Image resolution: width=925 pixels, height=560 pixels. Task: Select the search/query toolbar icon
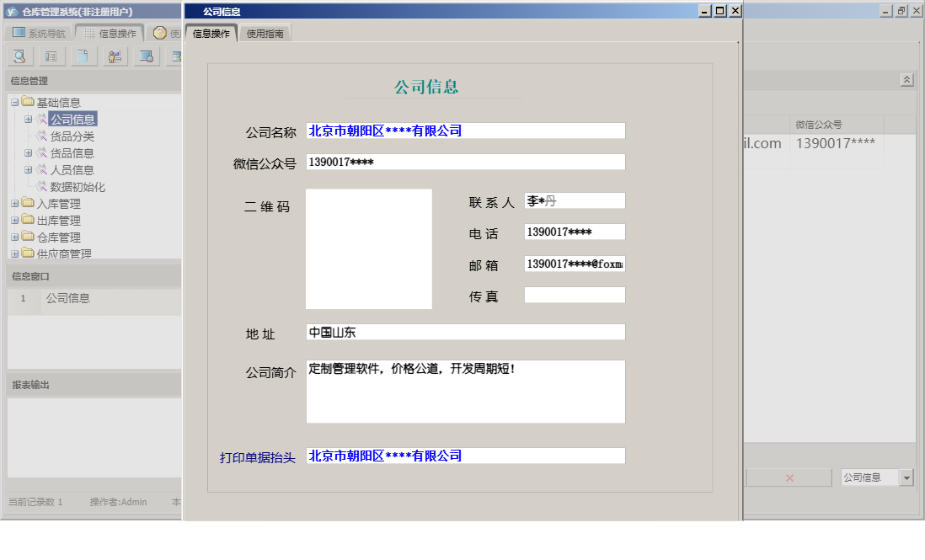19,56
